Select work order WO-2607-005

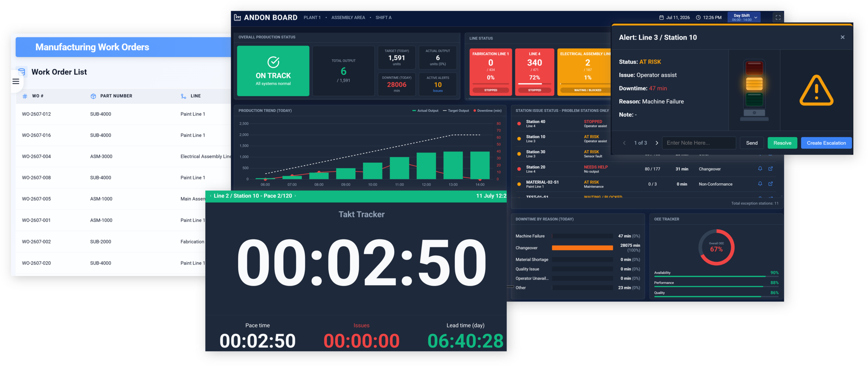(111, 199)
